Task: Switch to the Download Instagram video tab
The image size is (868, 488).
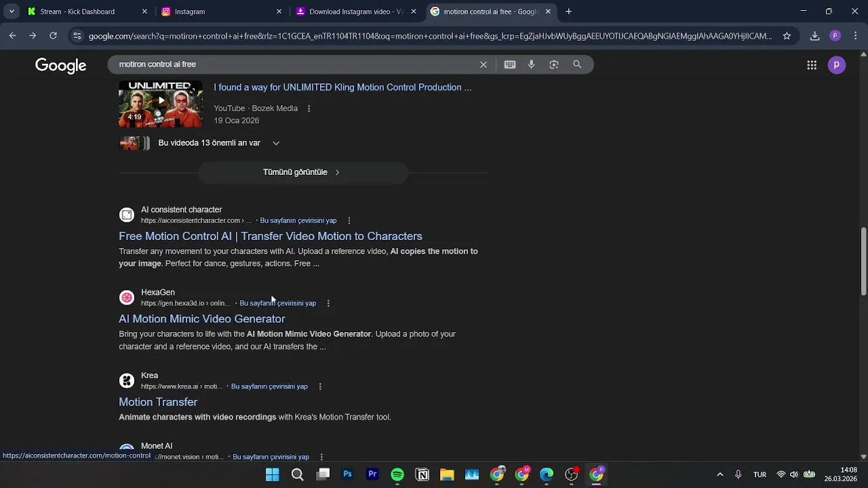Action: (356, 12)
